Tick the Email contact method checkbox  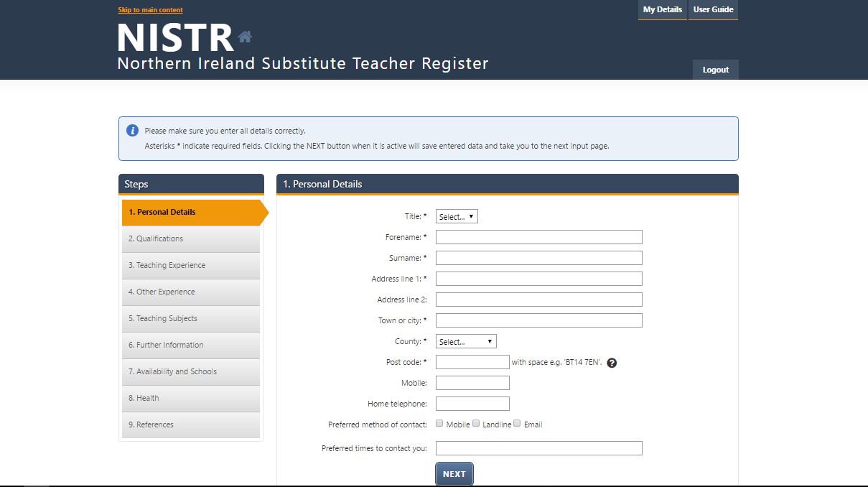[x=517, y=424]
